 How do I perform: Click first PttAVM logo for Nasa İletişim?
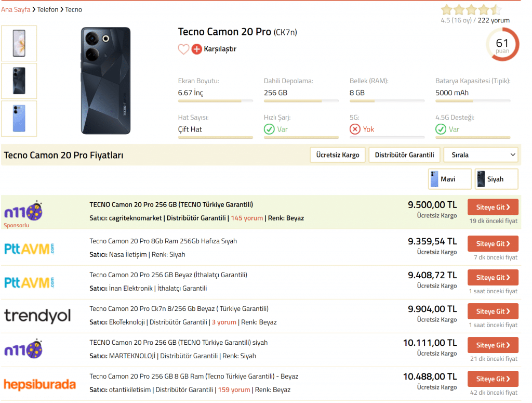click(x=29, y=249)
